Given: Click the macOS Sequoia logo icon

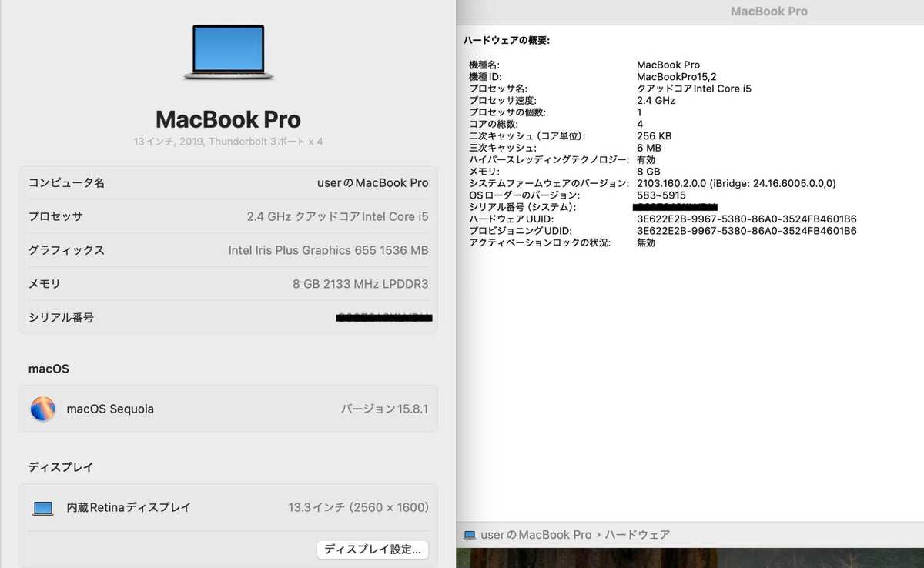Looking at the screenshot, I should 42,409.
